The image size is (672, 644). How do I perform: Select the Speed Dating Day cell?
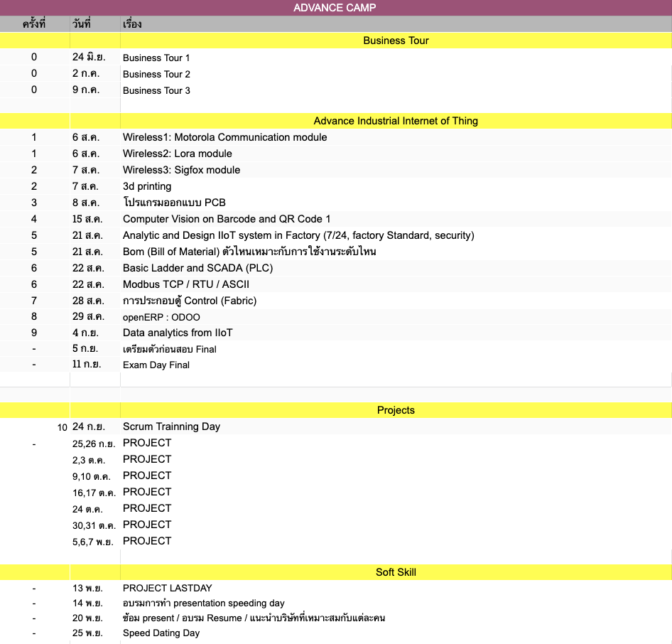tap(161, 633)
